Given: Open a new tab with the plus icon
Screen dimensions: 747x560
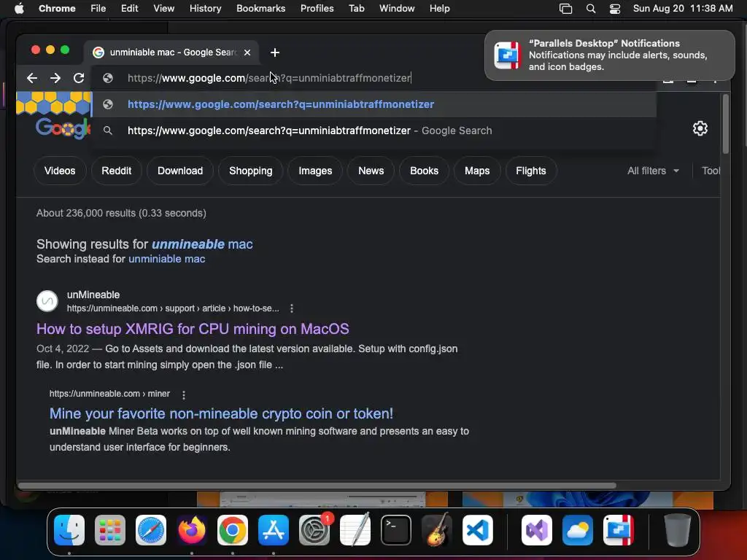Looking at the screenshot, I should coord(275,52).
